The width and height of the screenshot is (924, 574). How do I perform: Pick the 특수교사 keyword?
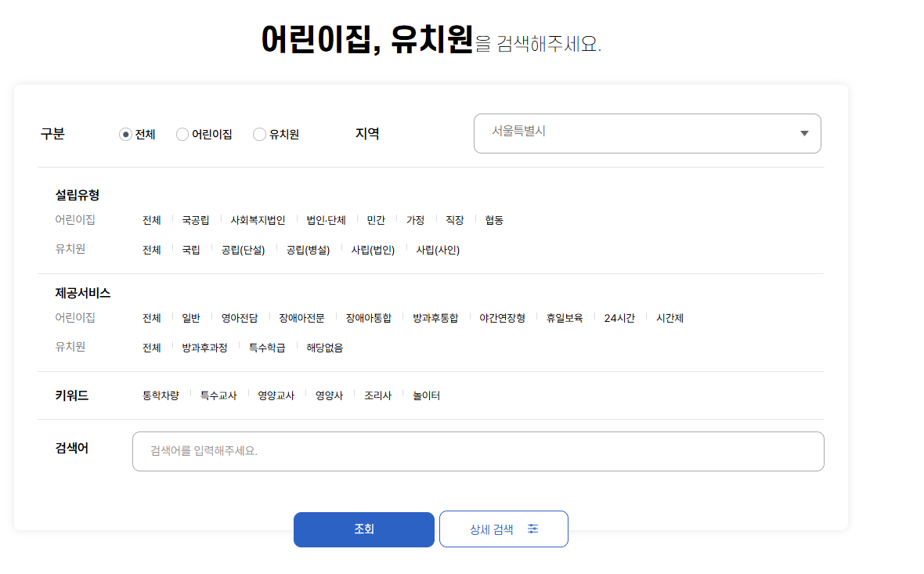coord(218,395)
